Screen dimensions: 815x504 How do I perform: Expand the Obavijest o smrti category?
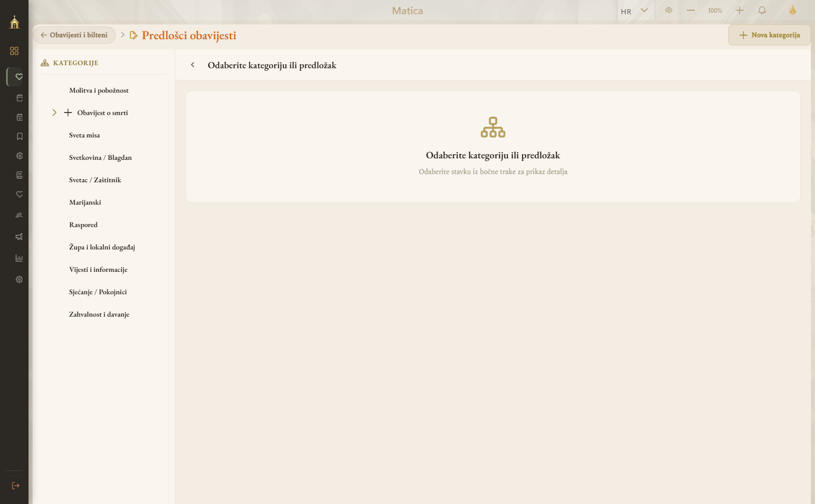[x=54, y=113]
